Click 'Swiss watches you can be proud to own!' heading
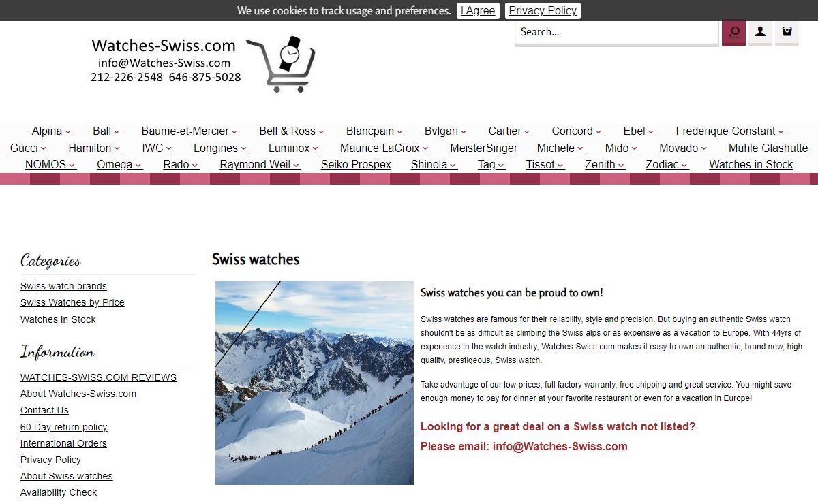 (x=512, y=293)
